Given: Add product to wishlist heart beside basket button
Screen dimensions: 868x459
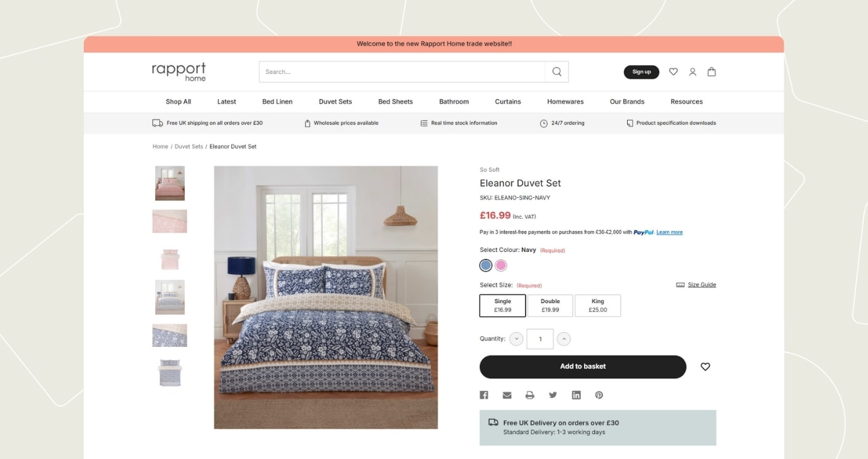Looking at the screenshot, I should pos(705,367).
